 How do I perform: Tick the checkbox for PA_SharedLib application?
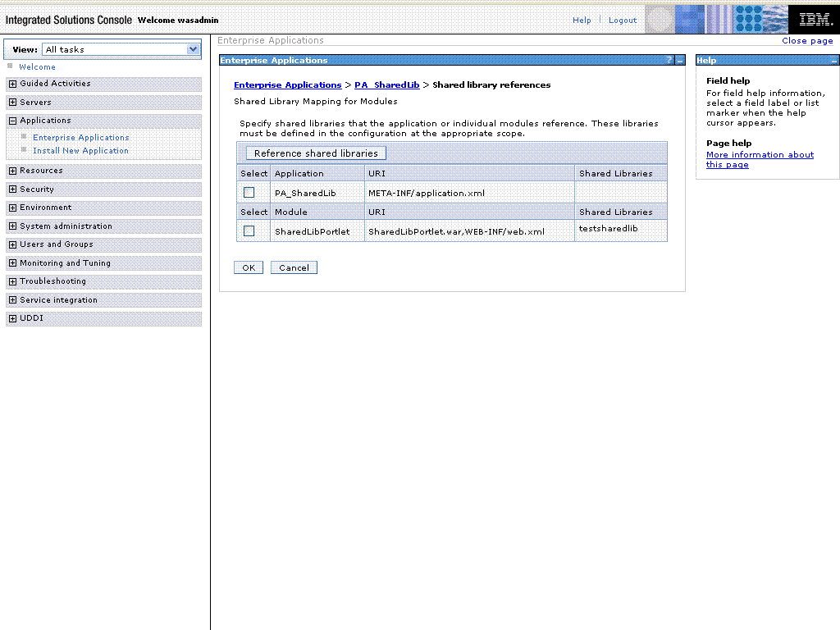pos(249,192)
